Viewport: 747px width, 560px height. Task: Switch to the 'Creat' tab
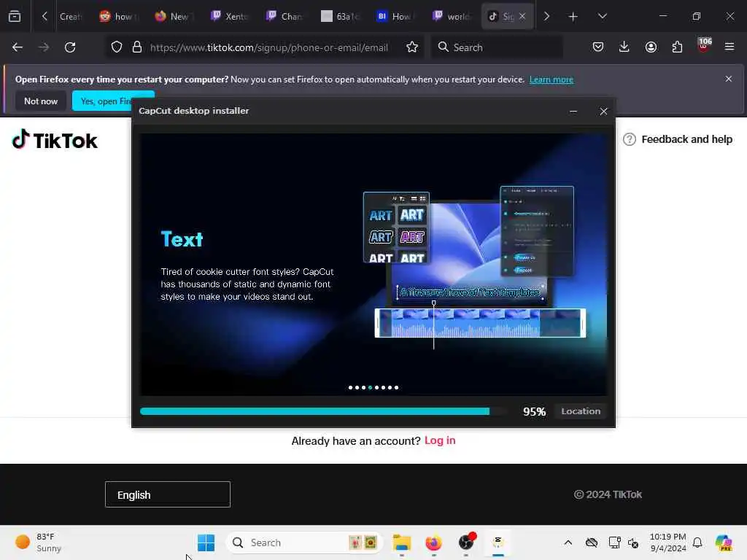[x=71, y=16]
